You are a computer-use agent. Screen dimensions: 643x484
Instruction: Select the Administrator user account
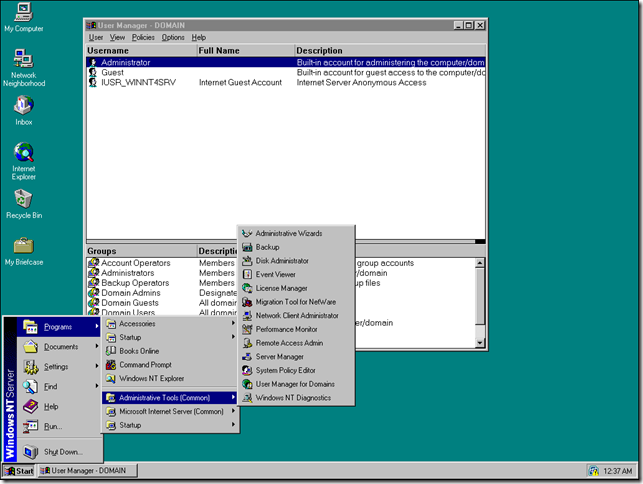286,62
